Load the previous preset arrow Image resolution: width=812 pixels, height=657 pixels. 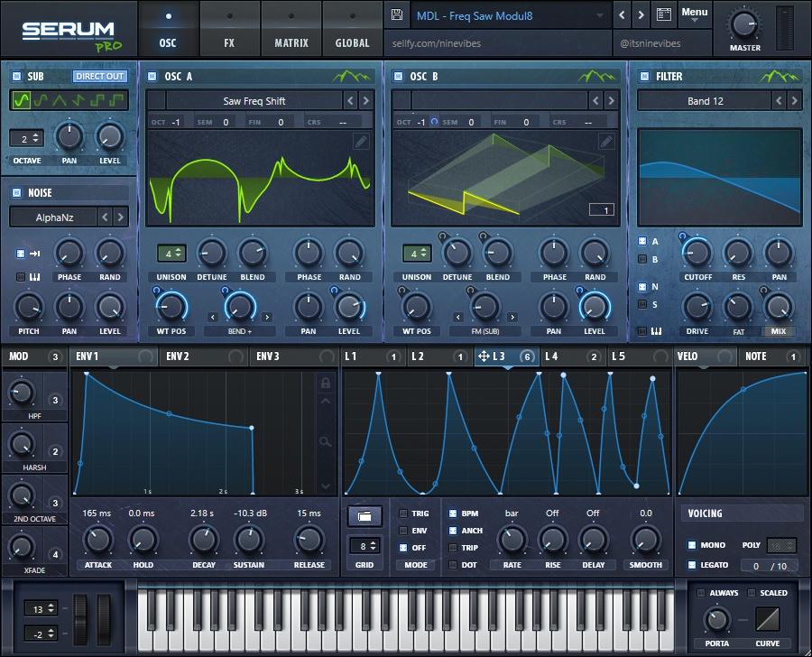click(622, 15)
